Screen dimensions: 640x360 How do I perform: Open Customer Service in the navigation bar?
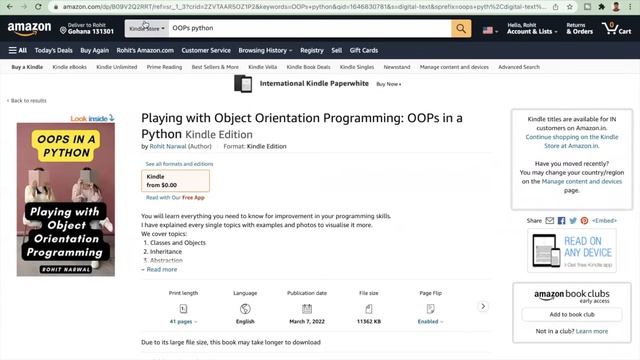tap(206, 50)
